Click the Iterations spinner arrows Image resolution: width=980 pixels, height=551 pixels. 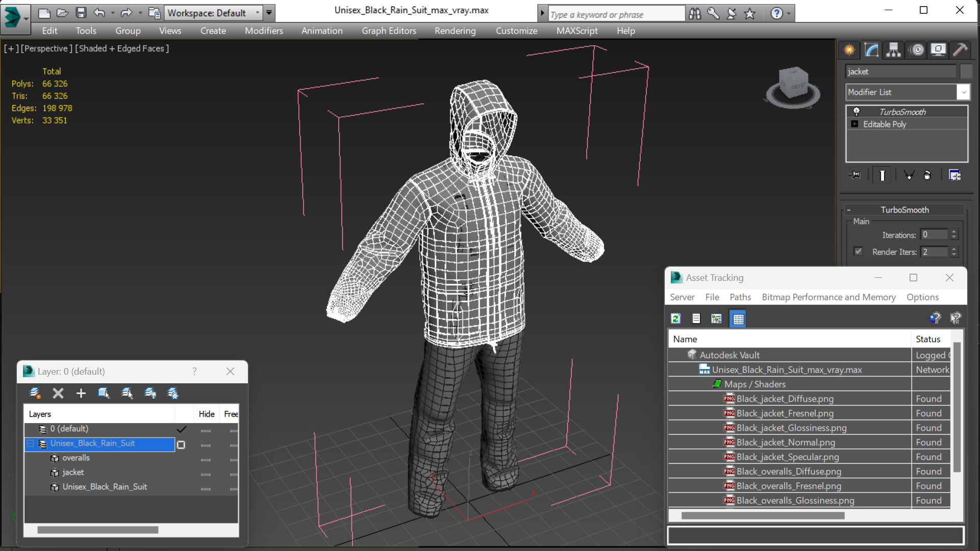tap(953, 234)
